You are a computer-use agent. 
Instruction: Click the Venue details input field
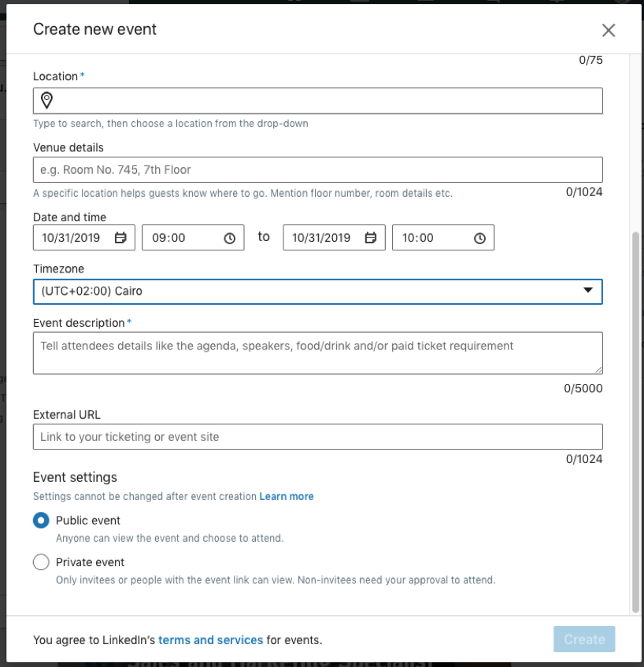pos(317,170)
